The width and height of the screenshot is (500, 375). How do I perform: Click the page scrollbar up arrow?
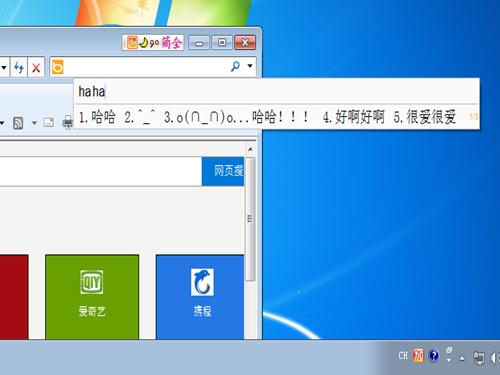250,149
